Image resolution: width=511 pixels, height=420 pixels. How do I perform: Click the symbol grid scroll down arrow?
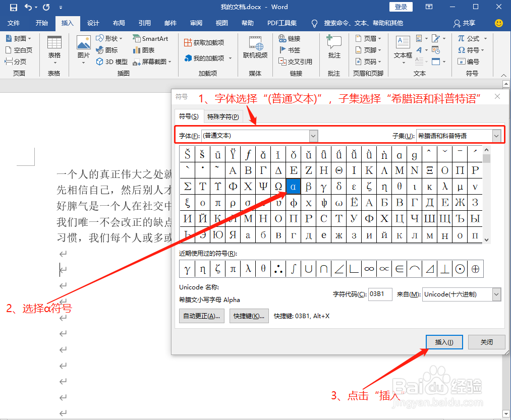click(486, 240)
